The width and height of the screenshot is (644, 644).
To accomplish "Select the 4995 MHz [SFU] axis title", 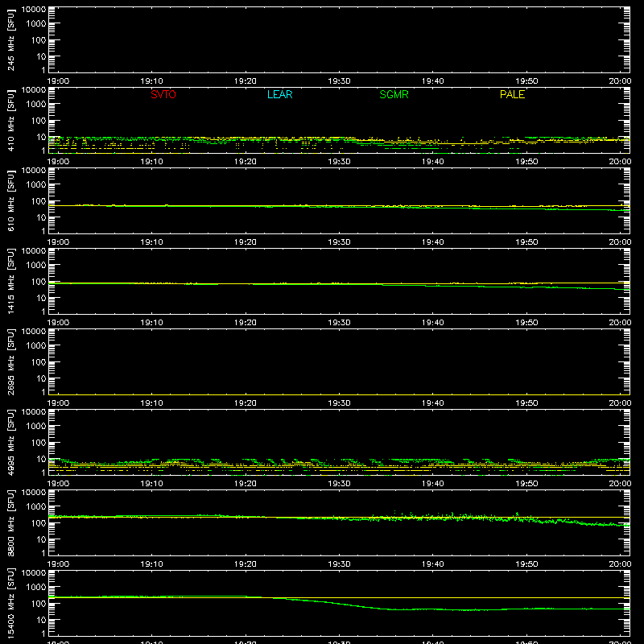I will pyautogui.click(x=10, y=442).
